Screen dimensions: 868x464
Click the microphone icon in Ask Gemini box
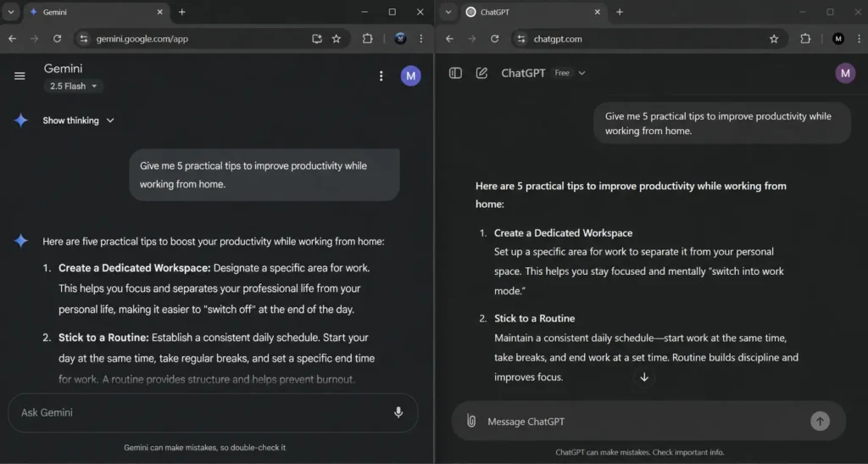pyautogui.click(x=398, y=412)
